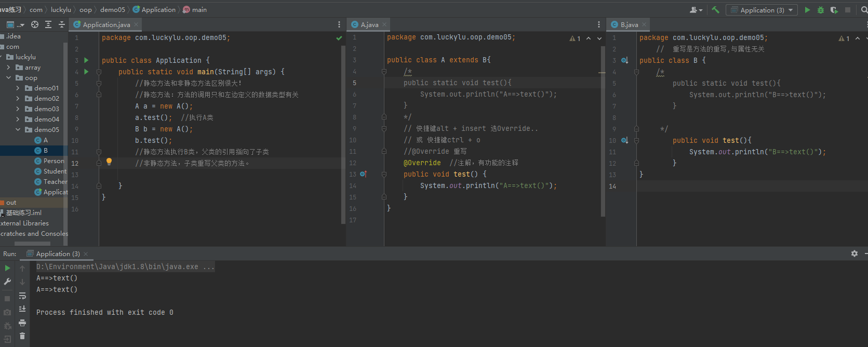
Task: Run class gutter arrow on line 3
Action: click(86, 60)
